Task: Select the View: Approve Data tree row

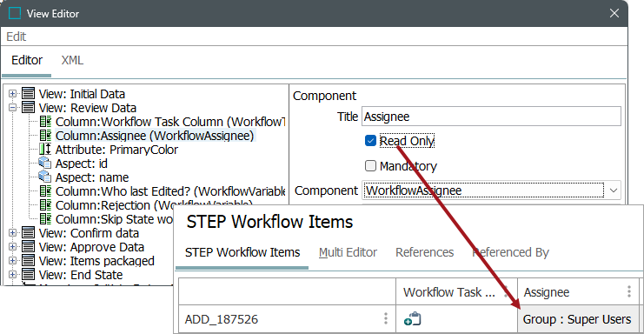Action: (x=91, y=247)
